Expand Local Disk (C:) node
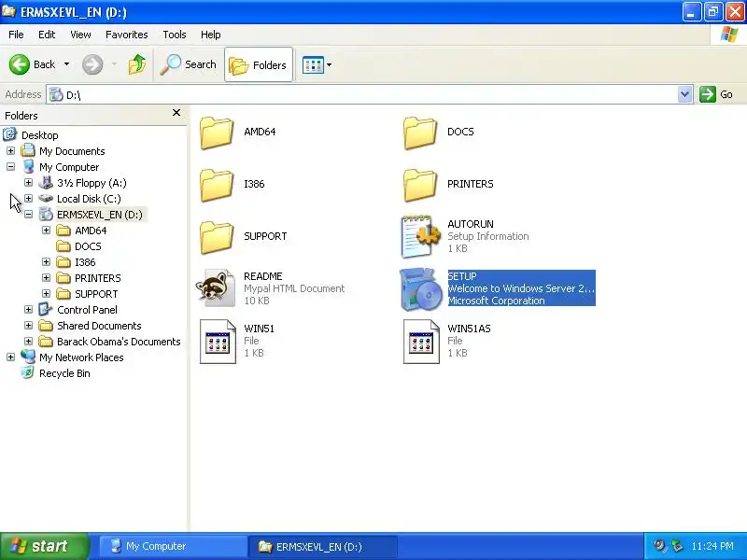Viewport: 747px width, 560px height. pyautogui.click(x=28, y=198)
